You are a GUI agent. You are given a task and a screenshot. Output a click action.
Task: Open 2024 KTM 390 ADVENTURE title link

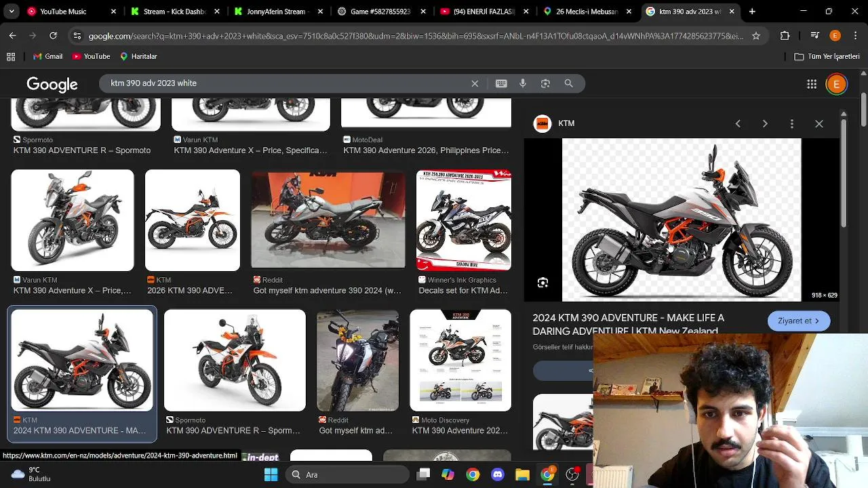tap(629, 325)
